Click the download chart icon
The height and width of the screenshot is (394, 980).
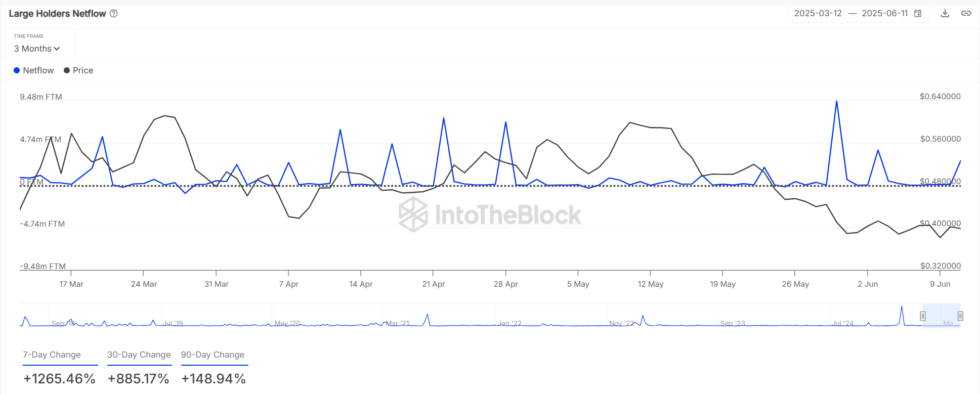point(945,14)
